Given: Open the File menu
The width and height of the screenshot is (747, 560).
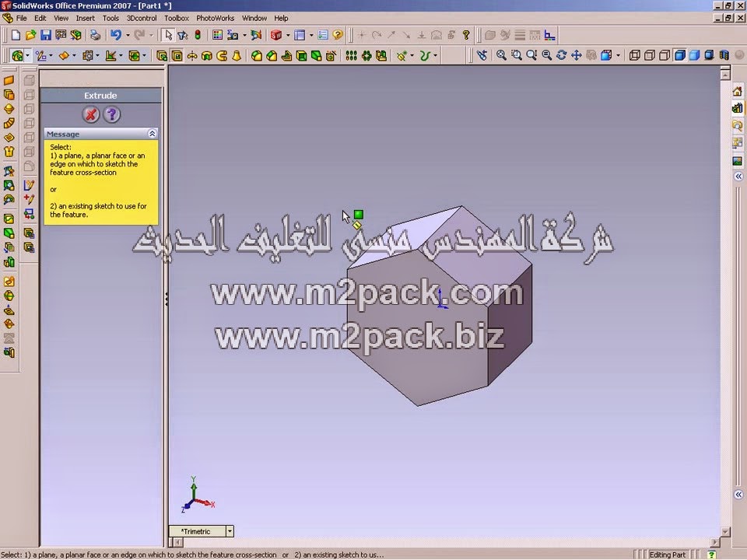Looking at the screenshot, I should point(22,18).
